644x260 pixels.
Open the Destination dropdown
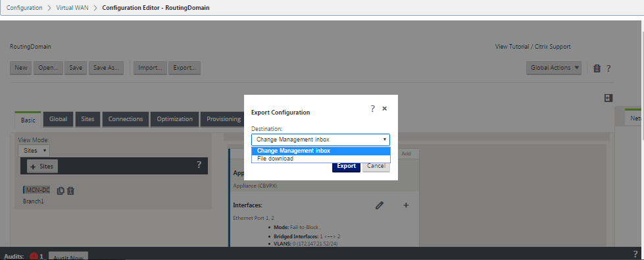tap(321, 140)
